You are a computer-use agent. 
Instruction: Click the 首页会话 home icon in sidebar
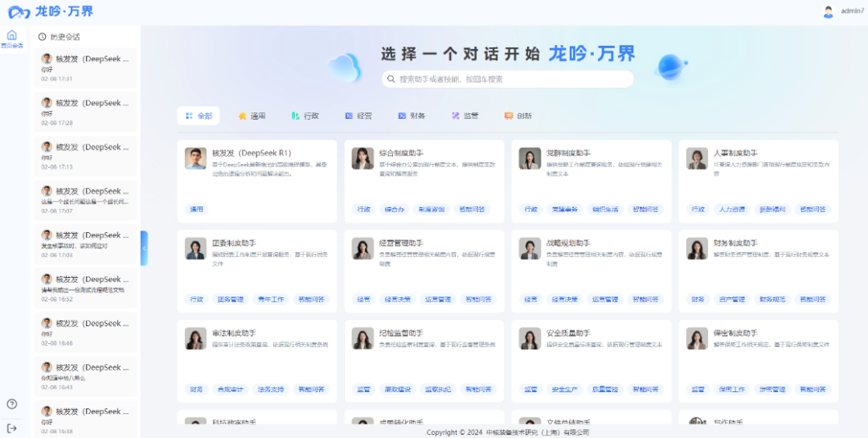(11, 36)
